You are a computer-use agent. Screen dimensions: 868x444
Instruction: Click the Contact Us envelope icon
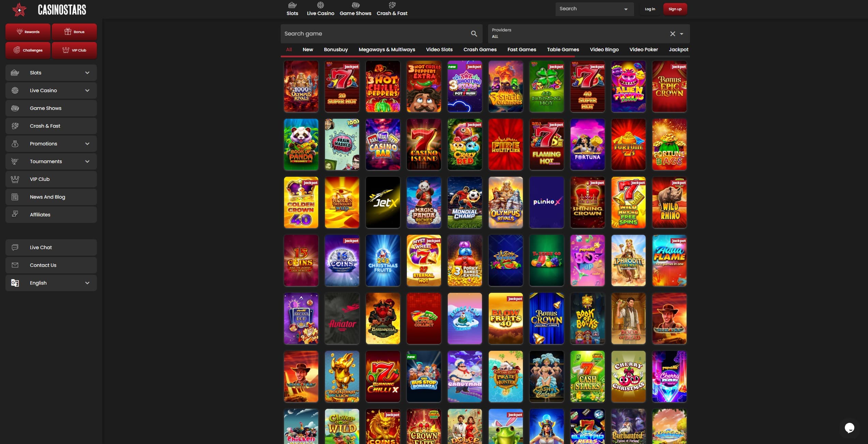(x=15, y=265)
